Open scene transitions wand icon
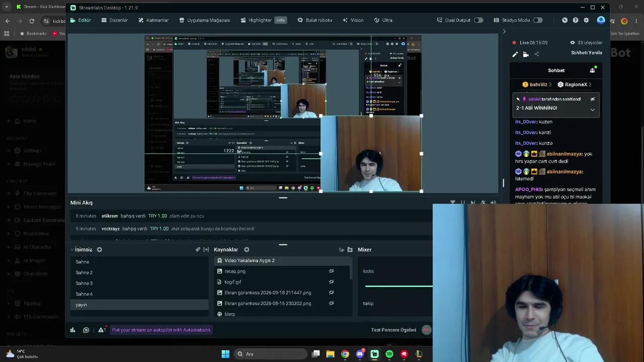The height and width of the screenshot is (362, 644). [198, 249]
